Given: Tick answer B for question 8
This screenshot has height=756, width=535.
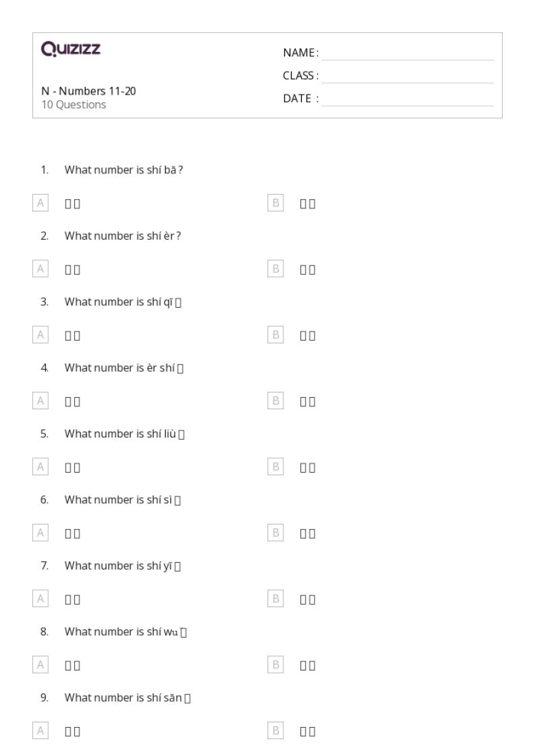Looking at the screenshot, I should pyautogui.click(x=276, y=664).
